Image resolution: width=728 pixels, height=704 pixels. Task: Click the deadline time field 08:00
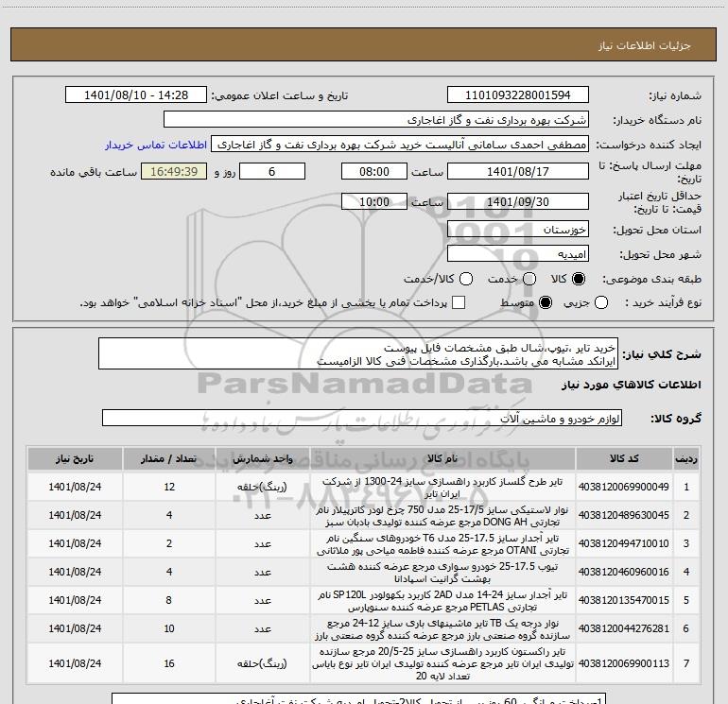click(374, 171)
